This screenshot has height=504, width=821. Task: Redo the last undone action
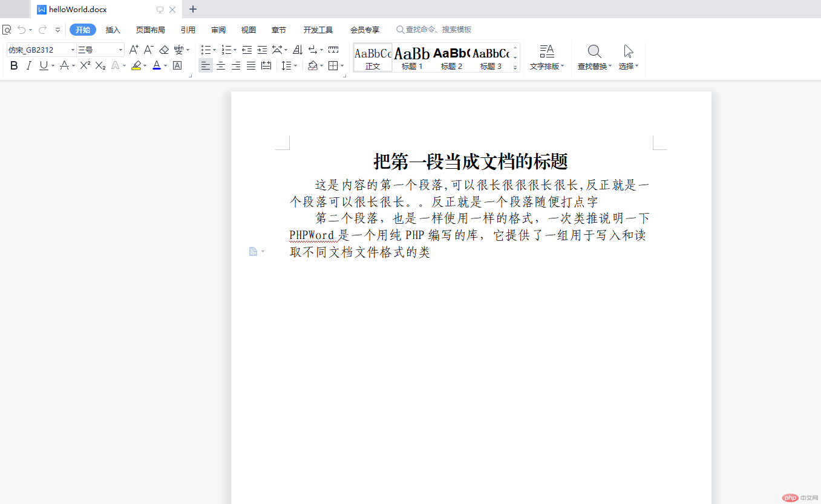coord(42,30)
